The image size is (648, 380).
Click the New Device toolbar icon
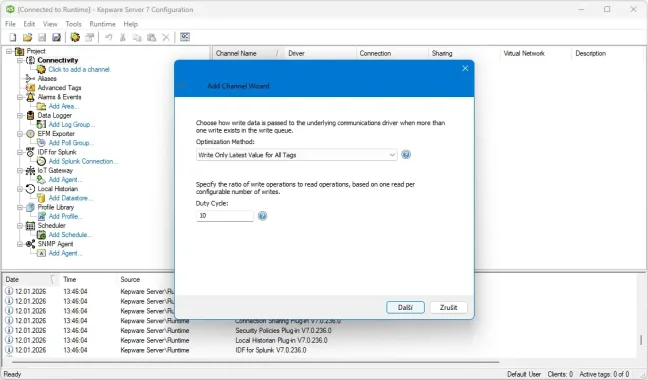click(89, 38)
